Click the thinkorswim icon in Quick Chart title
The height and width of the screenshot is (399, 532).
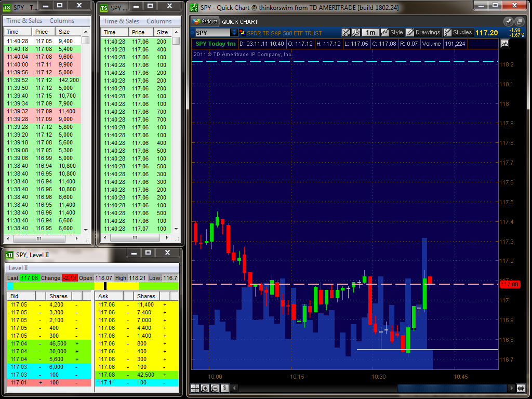(194, 7)
